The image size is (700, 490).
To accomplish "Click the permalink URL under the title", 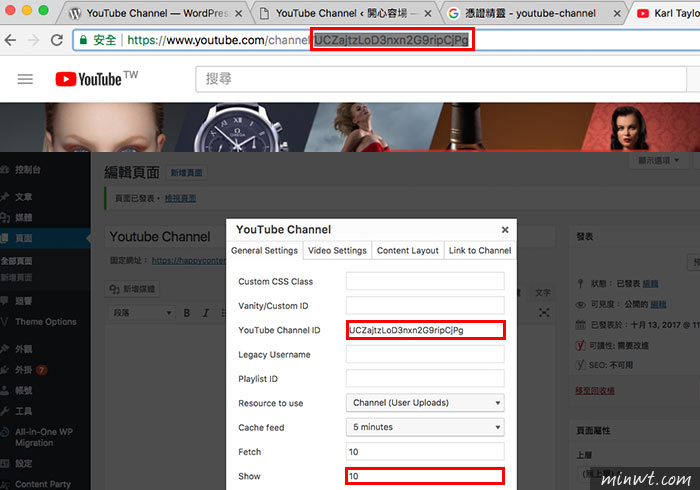I will 189,260.
